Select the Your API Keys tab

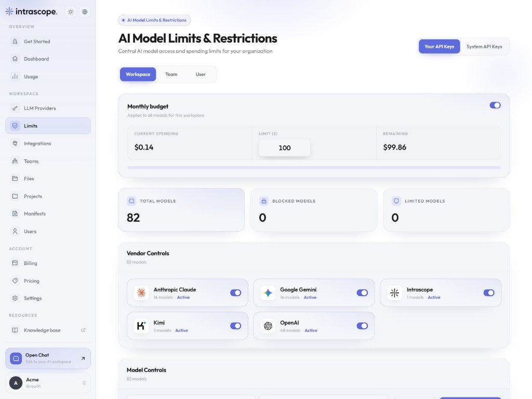[439, 46]
